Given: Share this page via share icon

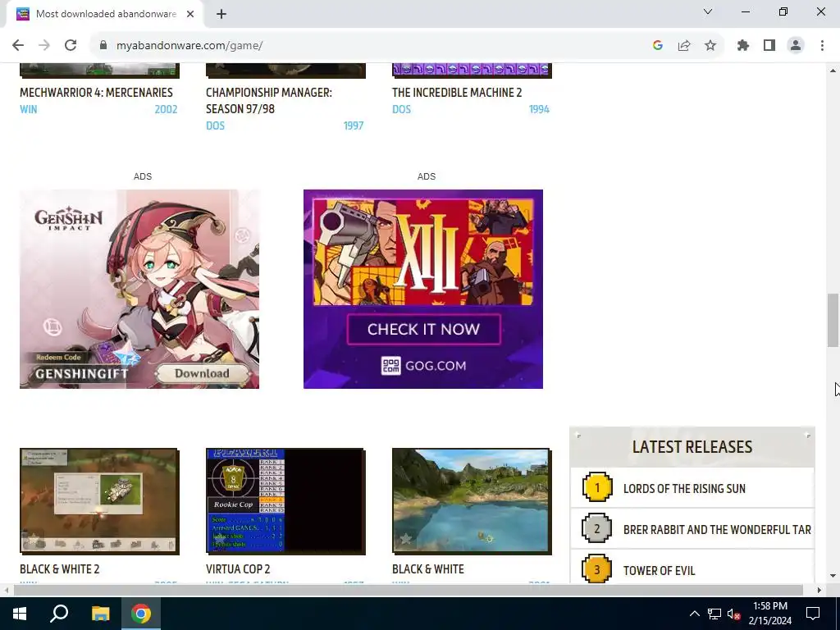Looking at the screenshot, I should click(684, 46).
